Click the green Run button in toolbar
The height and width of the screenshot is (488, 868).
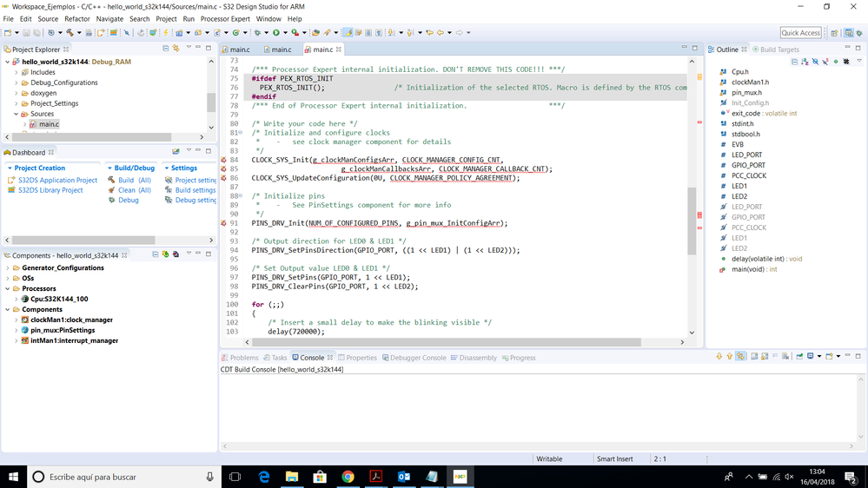click(x=276, y=33)
